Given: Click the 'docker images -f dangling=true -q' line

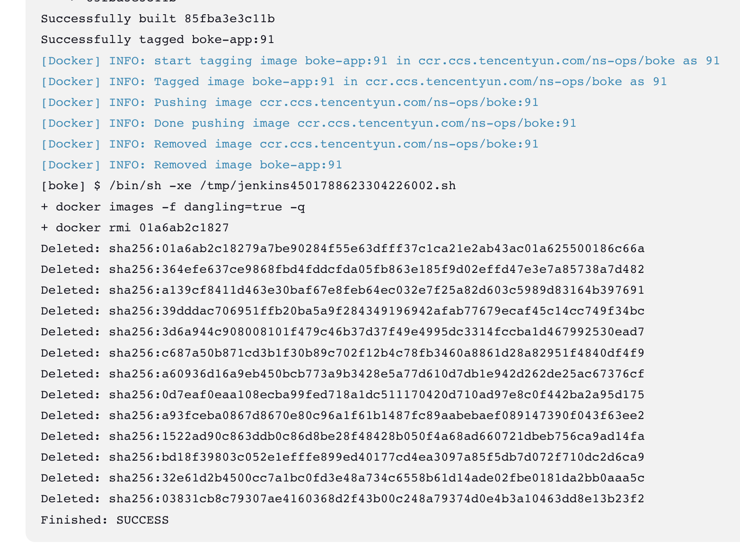Looking at the screenshot, I should 173,207.
